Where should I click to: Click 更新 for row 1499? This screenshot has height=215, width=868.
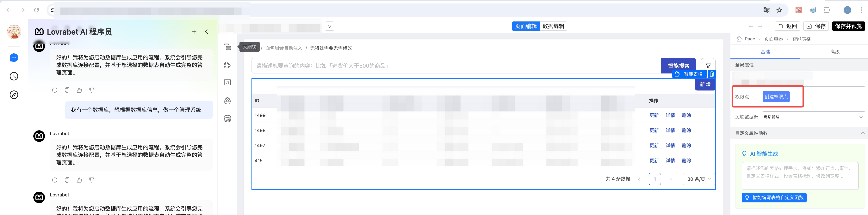654,115
